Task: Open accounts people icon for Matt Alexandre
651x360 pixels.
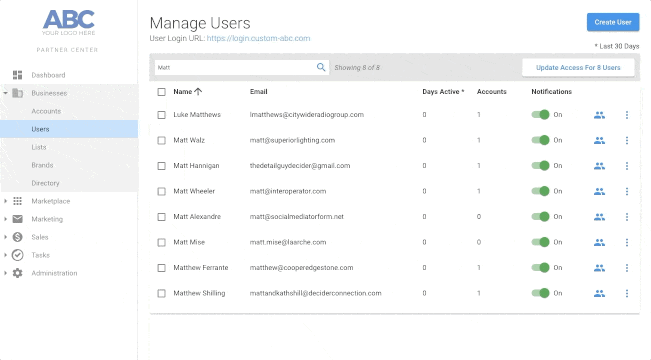Action: click(x=599, y=217)
